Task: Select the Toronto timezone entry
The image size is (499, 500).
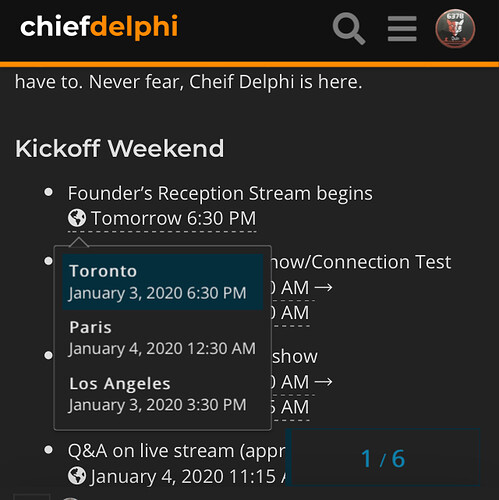Action: click(x=163, y=282)
